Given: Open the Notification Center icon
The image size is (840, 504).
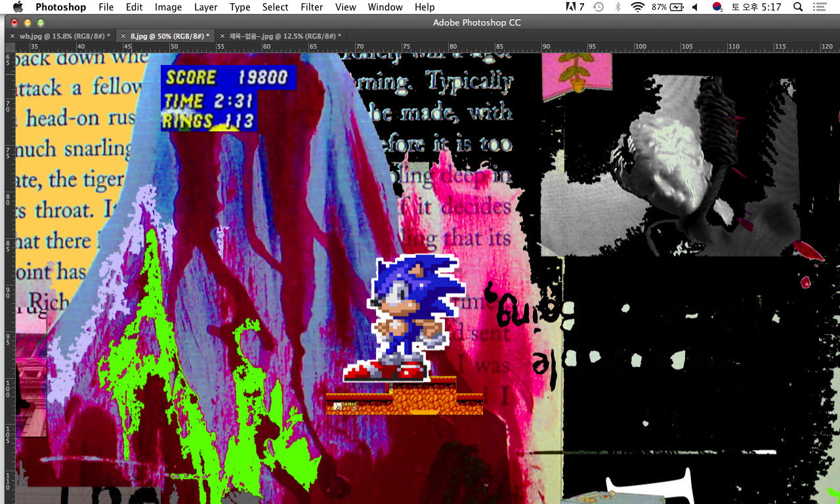Looking at the screenshot, I should click(x=819, y=7).
